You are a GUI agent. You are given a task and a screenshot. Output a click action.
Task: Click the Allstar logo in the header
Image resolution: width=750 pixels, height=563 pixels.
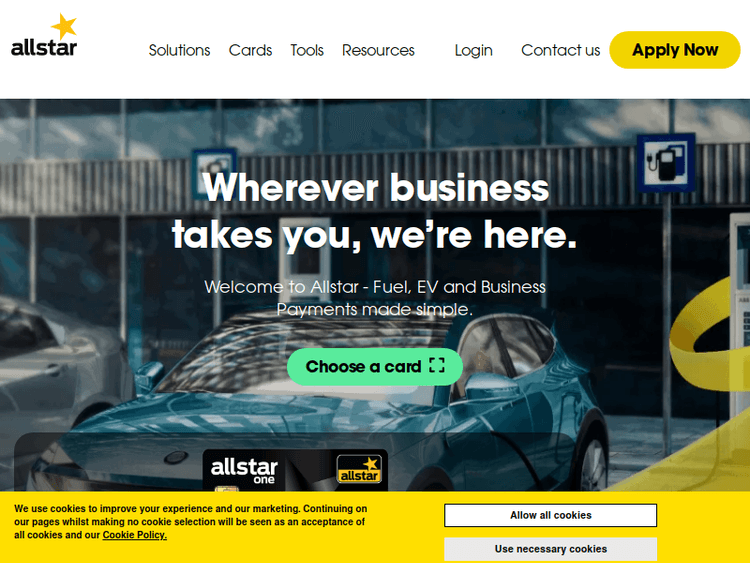pos(44,35)
